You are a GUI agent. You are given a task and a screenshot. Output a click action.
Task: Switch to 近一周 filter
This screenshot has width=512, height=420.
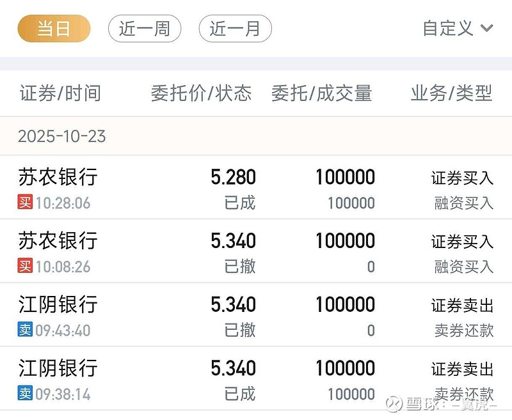click(145, 29)
